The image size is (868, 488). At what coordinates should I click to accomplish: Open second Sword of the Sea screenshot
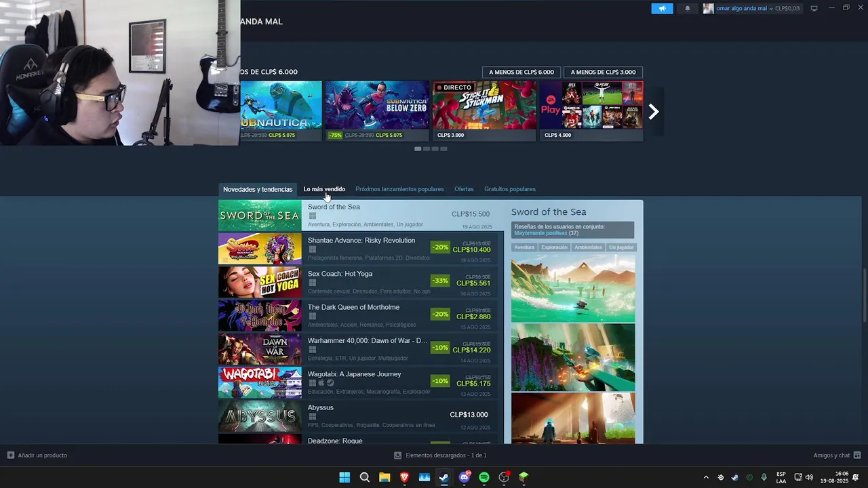(573, 357)
